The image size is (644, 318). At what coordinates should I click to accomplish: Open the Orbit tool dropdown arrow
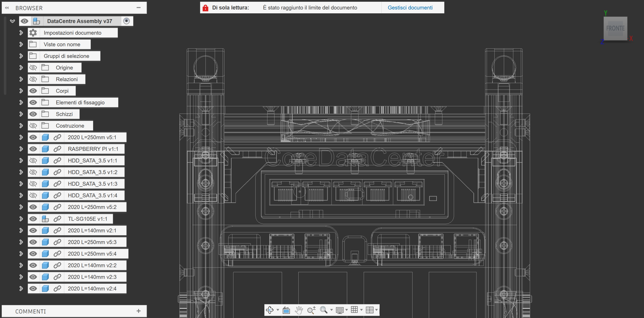tap(278, 310)
